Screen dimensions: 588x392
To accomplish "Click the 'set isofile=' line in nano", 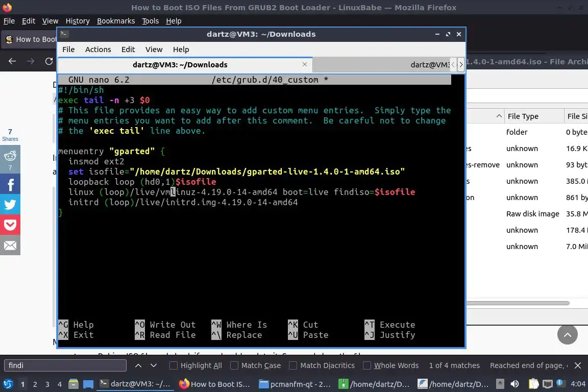I will pyautogui.click(x=236, y=172).
